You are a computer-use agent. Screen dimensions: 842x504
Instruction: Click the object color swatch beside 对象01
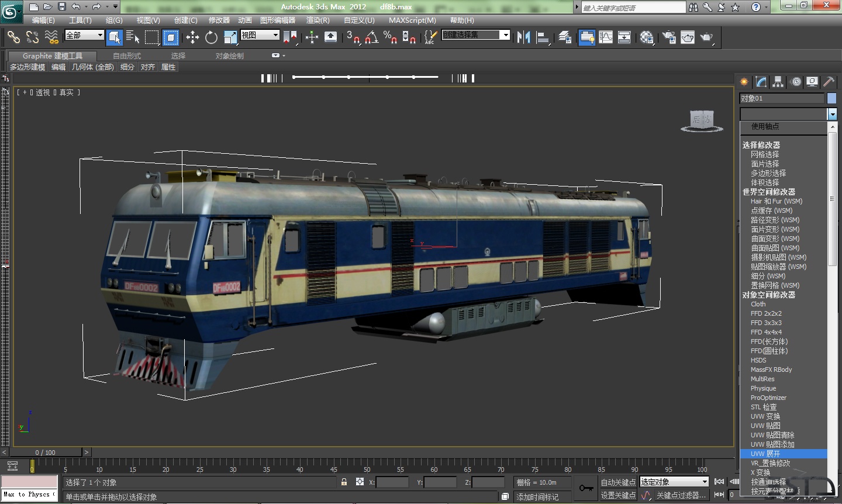point(831,98)
